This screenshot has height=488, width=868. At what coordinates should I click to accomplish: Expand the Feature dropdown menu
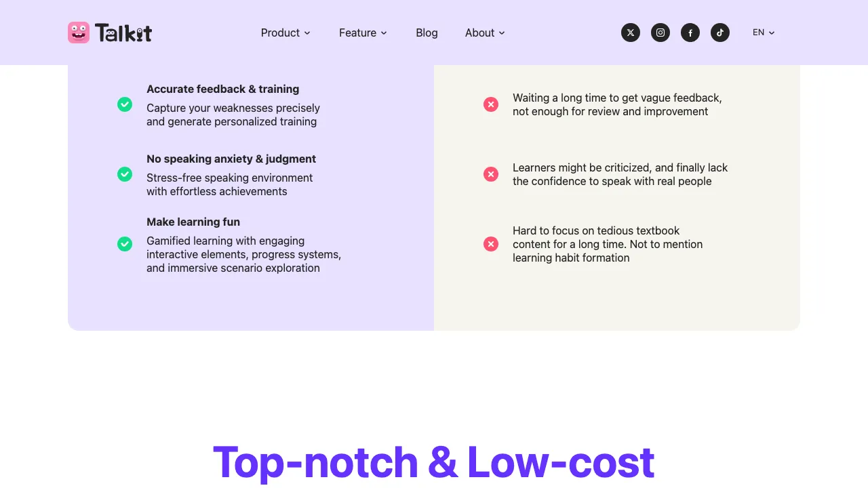(363, 33)
